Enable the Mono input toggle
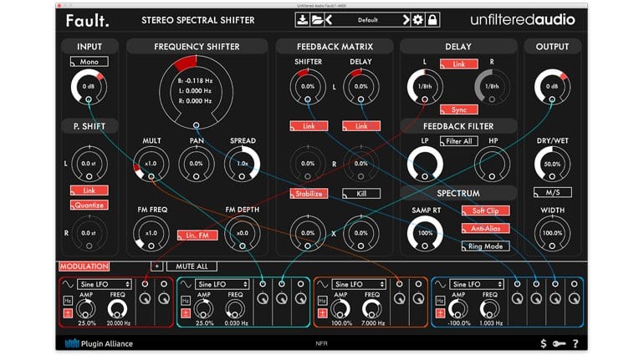 [x=89, y=62]
